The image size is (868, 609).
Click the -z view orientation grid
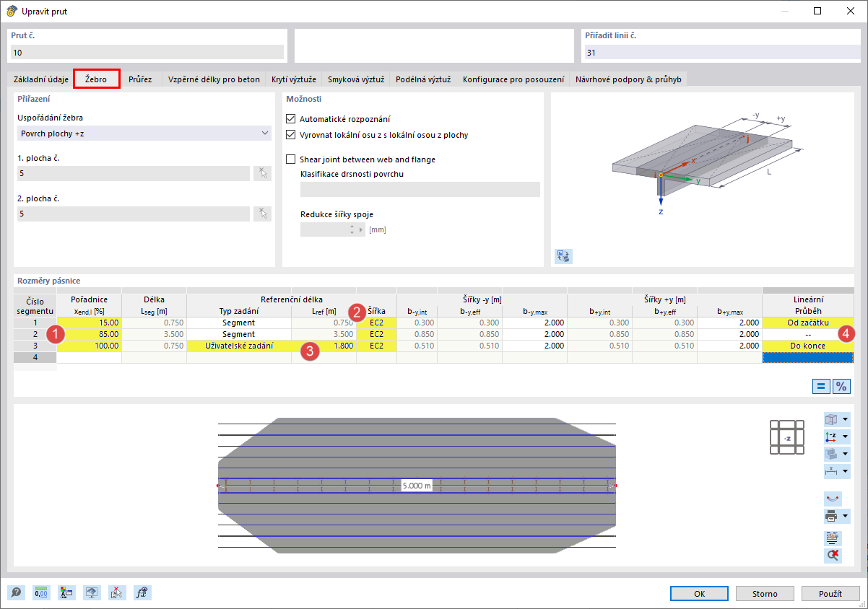coord(788,437)
